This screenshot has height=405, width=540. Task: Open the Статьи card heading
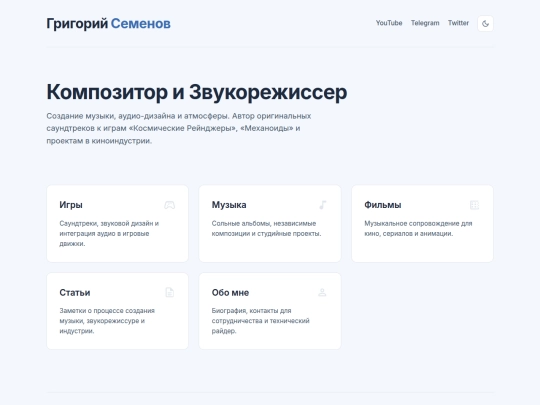coord(75,292)
